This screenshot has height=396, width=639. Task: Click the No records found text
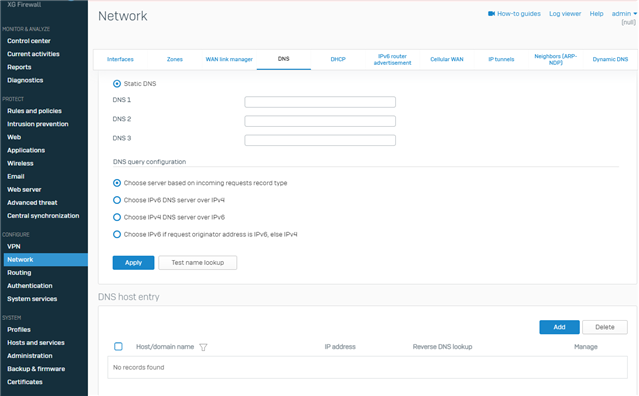tap(139, 367)
